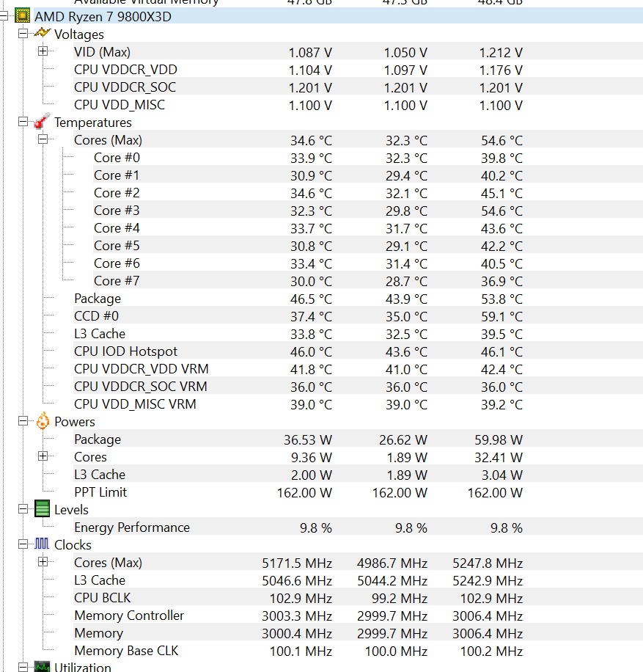Click the Voltages lightning icon
The image size is (643, 672).
click(43, 33)
